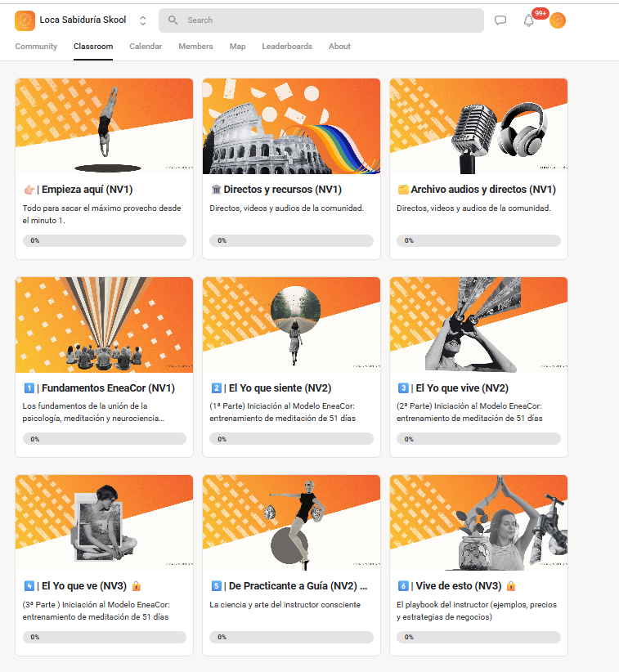Click the lock icon on El Yo que ve

(x=137, y=585)
